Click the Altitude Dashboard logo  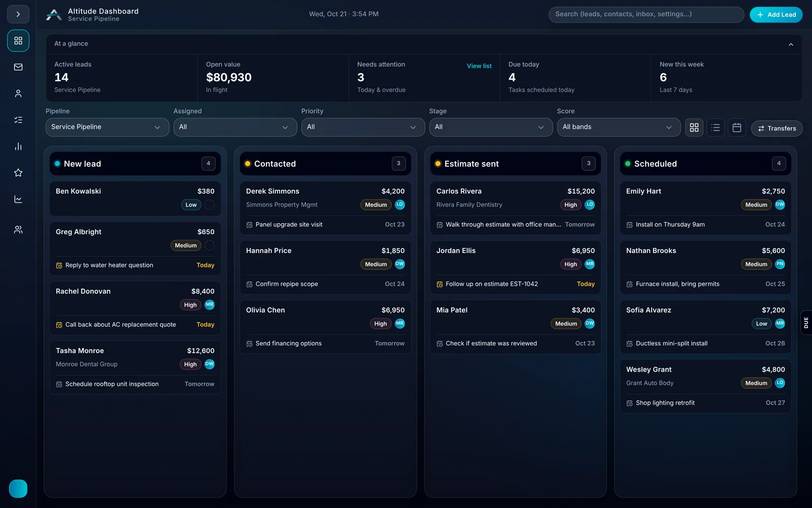coord(54,15)
